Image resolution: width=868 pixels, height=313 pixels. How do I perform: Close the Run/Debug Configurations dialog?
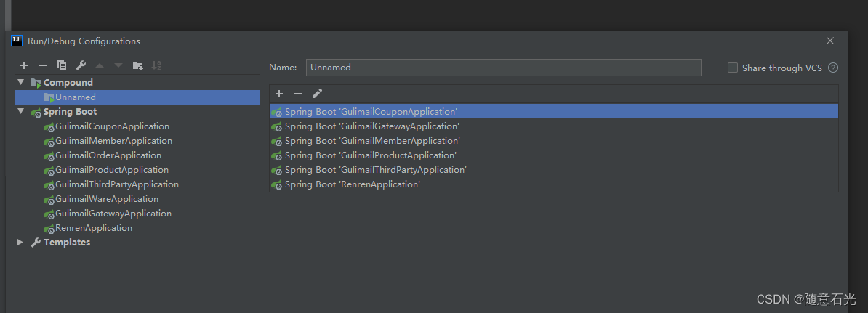pyautogui.click(x=829, y=41)
